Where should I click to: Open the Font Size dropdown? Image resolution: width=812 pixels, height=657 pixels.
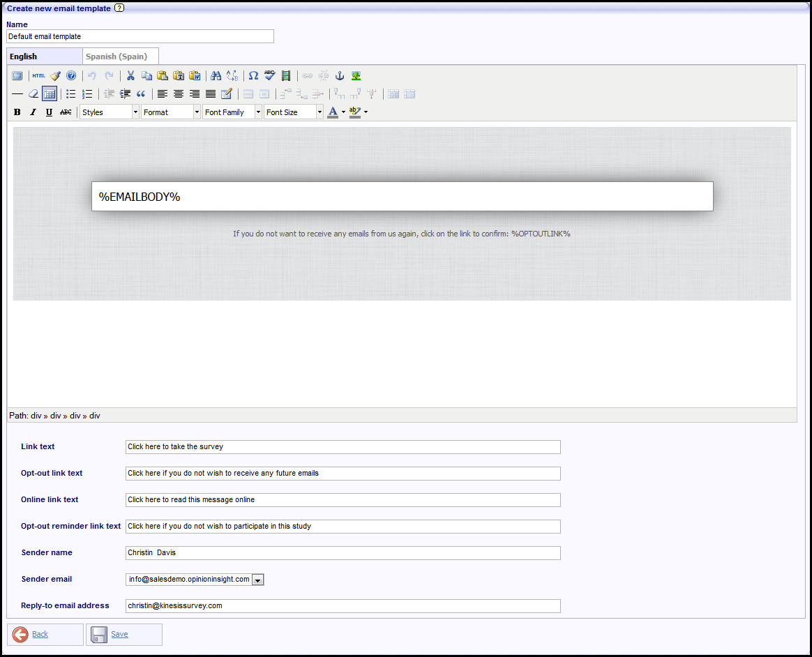pyautogui.click(x=294, y=112)
